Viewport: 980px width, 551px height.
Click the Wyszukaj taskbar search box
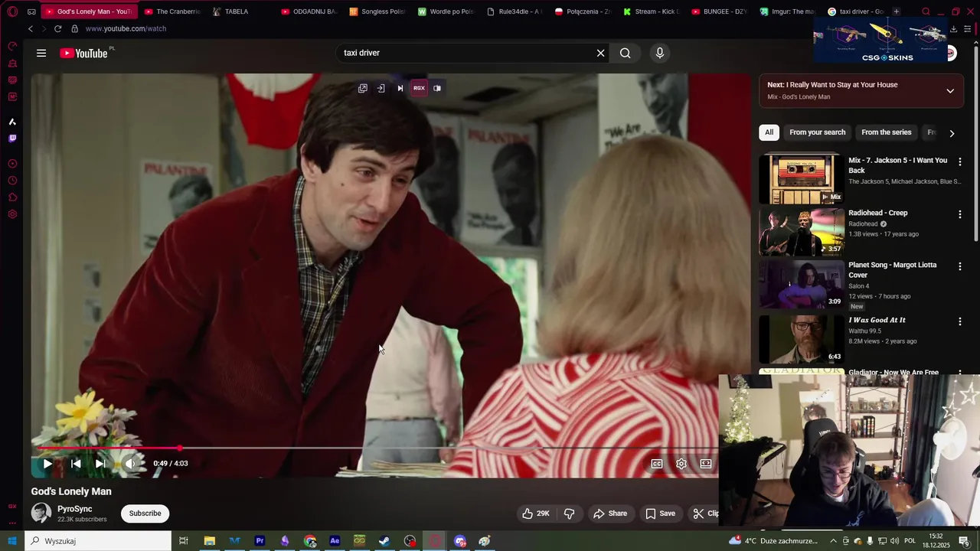(98, 541)
